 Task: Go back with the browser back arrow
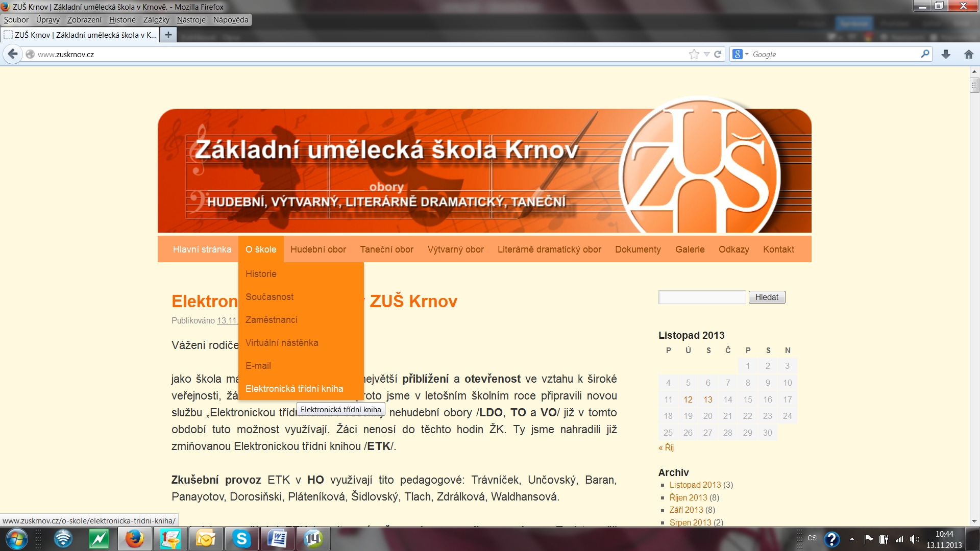click(x=13, y=54)
